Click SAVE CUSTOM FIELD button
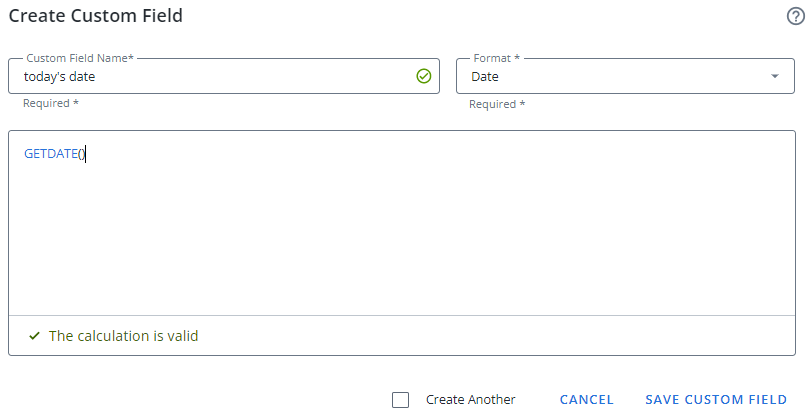The width and height of the screenshot is (806, 418). [716, 400]
